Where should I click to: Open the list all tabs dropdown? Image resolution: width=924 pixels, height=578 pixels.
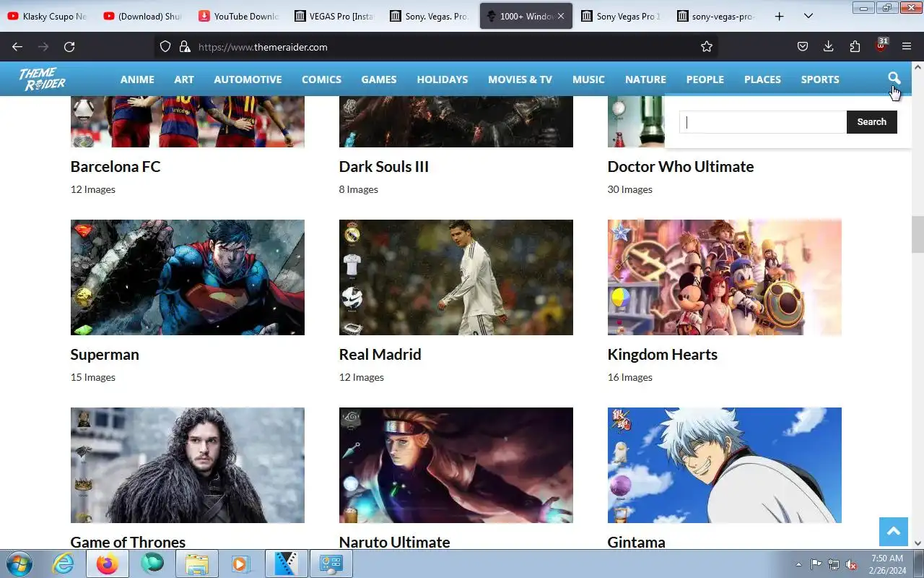[x=808, y=16]
